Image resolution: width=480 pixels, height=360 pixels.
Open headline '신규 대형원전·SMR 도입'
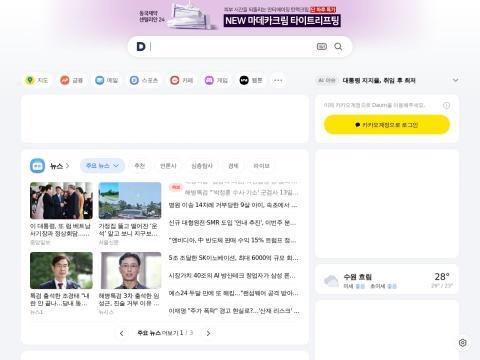tap(232, 223)
